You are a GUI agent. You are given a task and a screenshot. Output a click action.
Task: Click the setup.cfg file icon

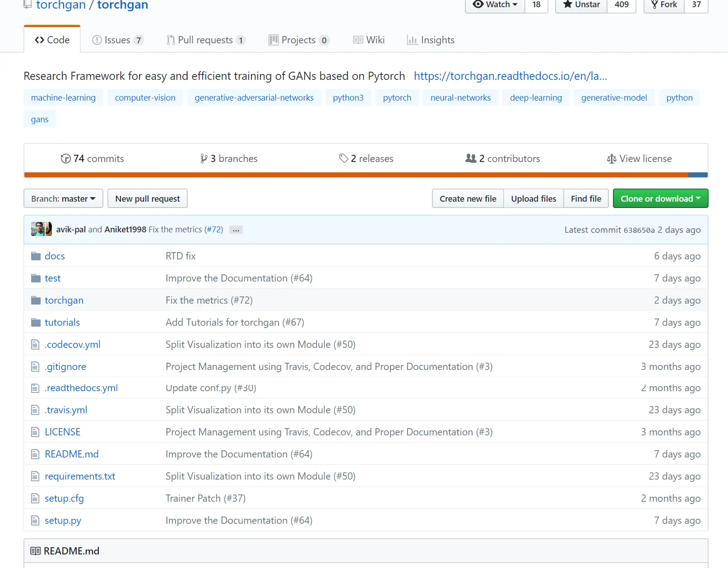click(x=35, y=499)
